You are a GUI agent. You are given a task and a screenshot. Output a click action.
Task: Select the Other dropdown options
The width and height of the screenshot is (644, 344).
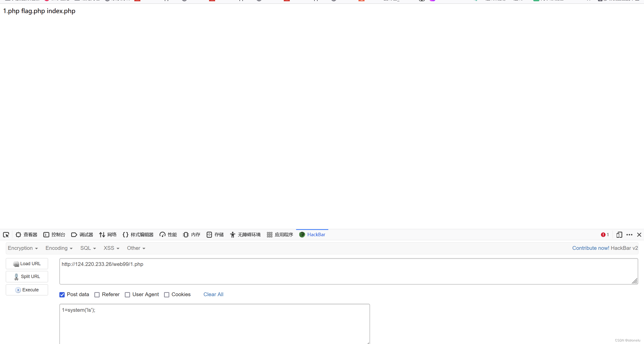(135, 248)
